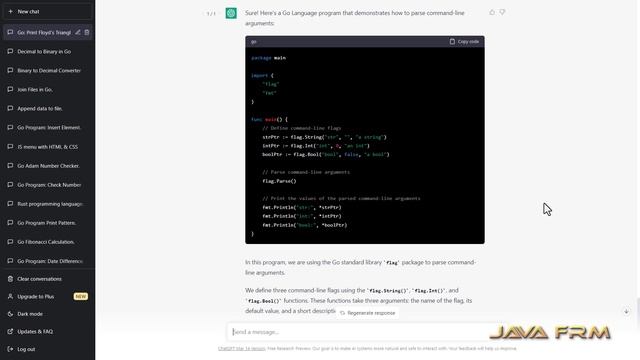Click the chat bubble icon beside Go Program: Date Difference

(10, 261)
